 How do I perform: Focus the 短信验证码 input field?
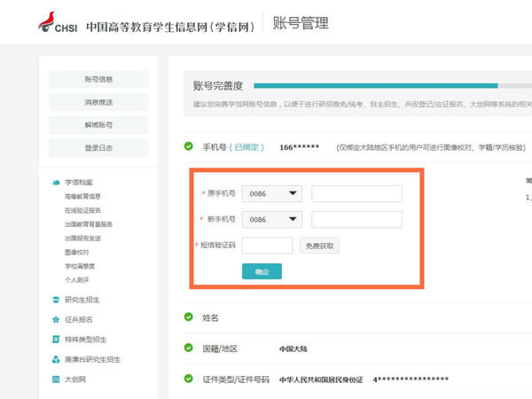coord(267,246)
